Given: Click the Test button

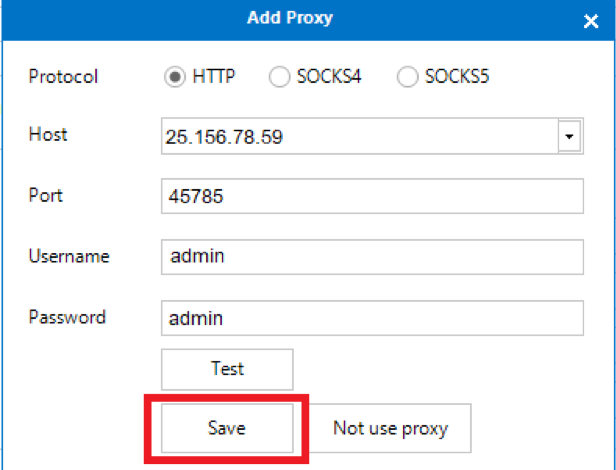Looking at the screenshot, I should click(227, 369).
